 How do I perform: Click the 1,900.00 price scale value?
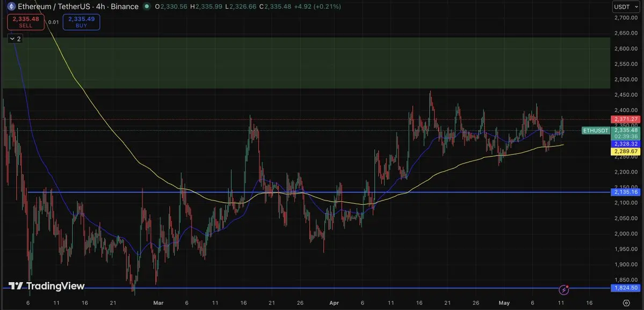(x=626, y=264)
